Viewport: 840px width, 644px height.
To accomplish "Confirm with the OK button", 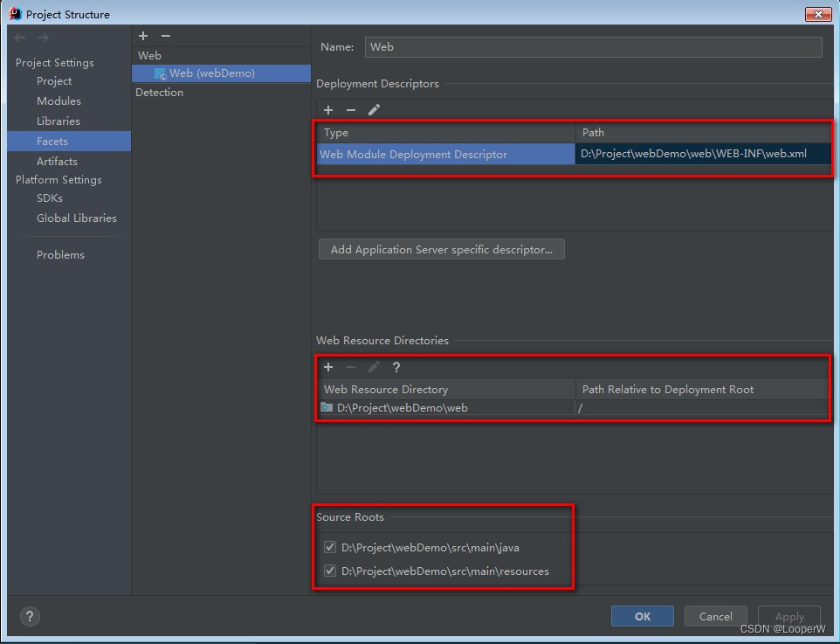I will tap(643, 616).
